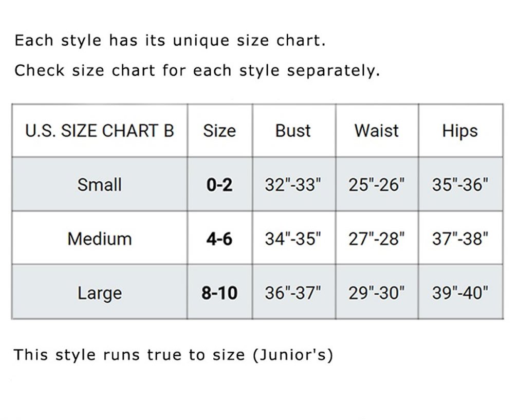Select the "runs true to size" note
Viewport: 519px width, 420px height.
coord(173,355)
